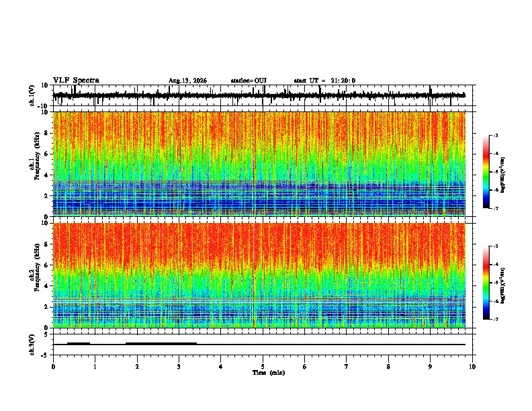The image size is (532, 411).
Task: Click the ch.1 color bar log(PSD) unit label
Action: pyautogui.click(x=503, y=175)
